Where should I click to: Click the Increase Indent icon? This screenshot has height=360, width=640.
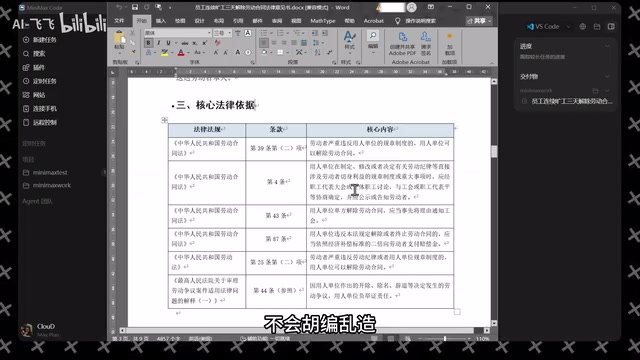coord(325,33)
